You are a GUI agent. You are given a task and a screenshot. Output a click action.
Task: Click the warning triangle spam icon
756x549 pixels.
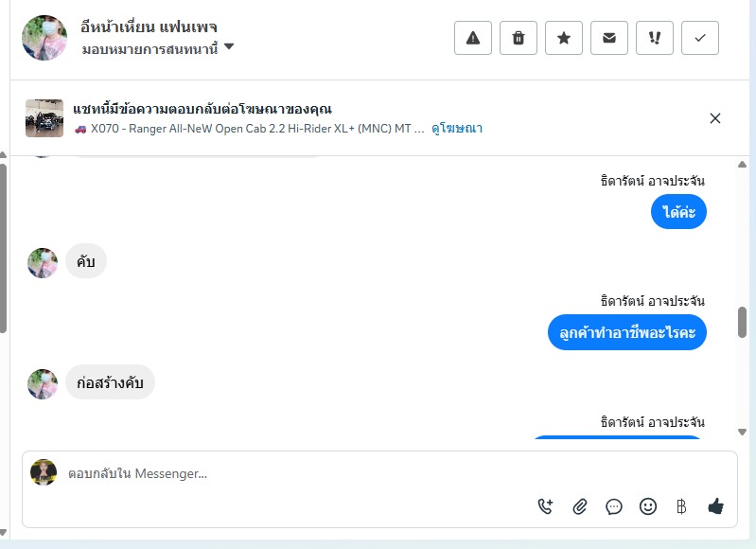click(x=473, y=38)
